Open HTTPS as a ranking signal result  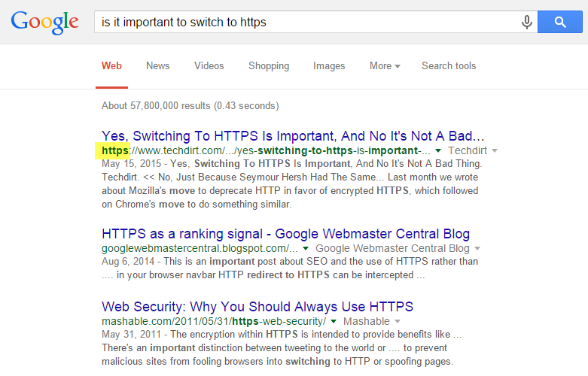click(x=285, y=233)
